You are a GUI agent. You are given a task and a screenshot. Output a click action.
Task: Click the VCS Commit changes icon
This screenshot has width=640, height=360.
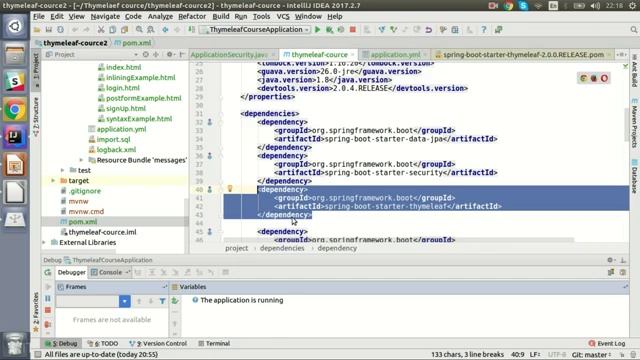pyautogui.click(x=393, y=30)
